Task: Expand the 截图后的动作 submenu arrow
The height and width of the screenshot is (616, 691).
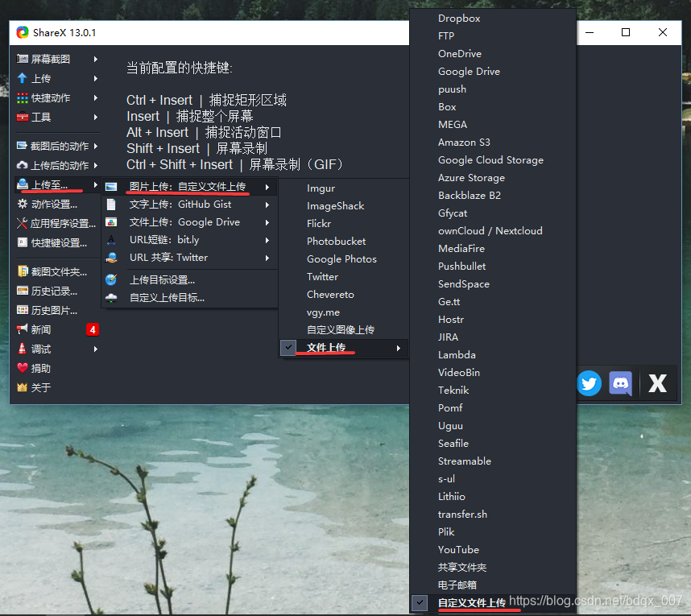Action: point(96,146)
